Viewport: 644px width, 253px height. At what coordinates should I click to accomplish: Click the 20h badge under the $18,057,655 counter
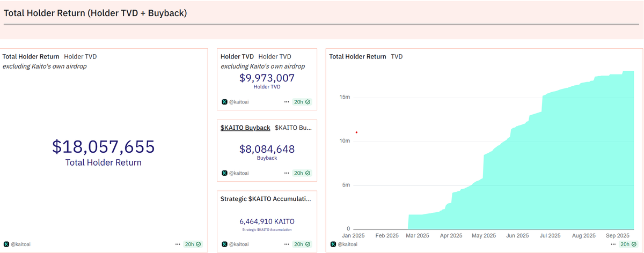pos(193,244)
